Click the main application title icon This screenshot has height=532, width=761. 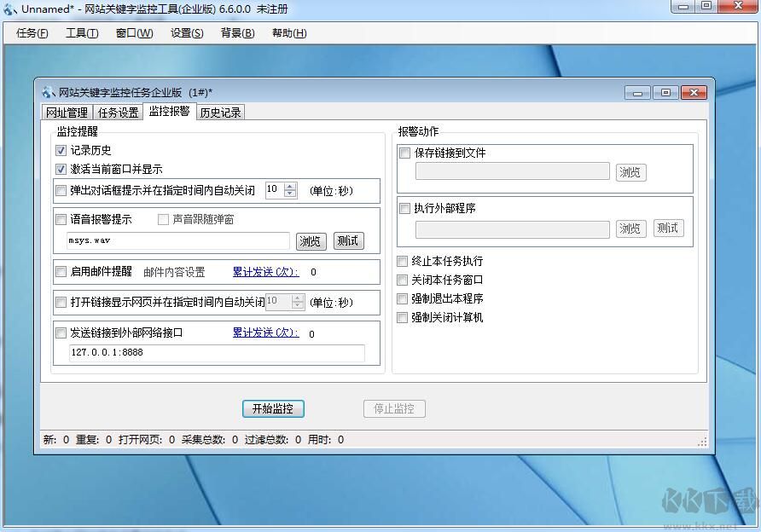pos(9,9)
